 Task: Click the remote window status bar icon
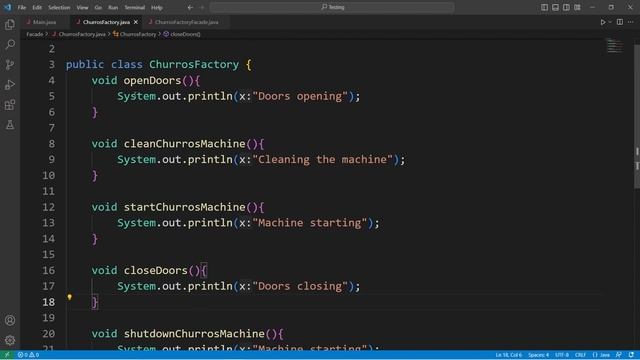(7, 355)
